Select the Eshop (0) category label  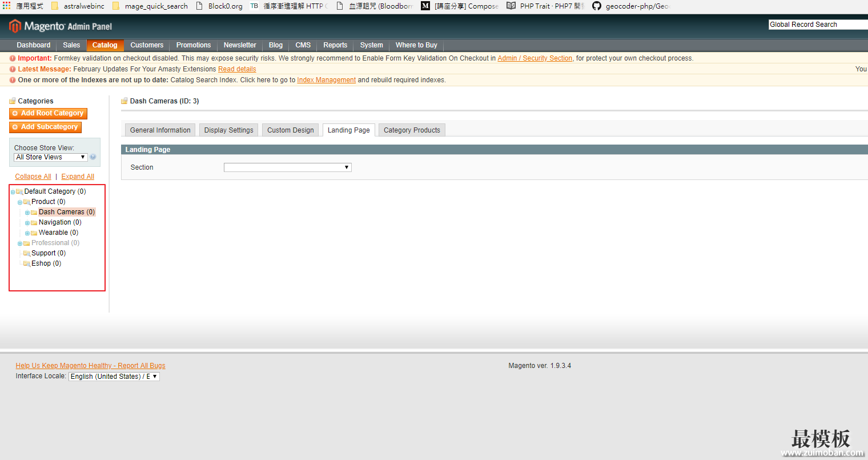click(46, 263)
